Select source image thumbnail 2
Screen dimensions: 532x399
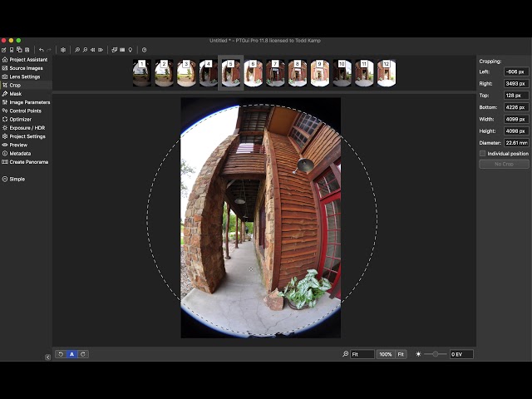point(164,73)
